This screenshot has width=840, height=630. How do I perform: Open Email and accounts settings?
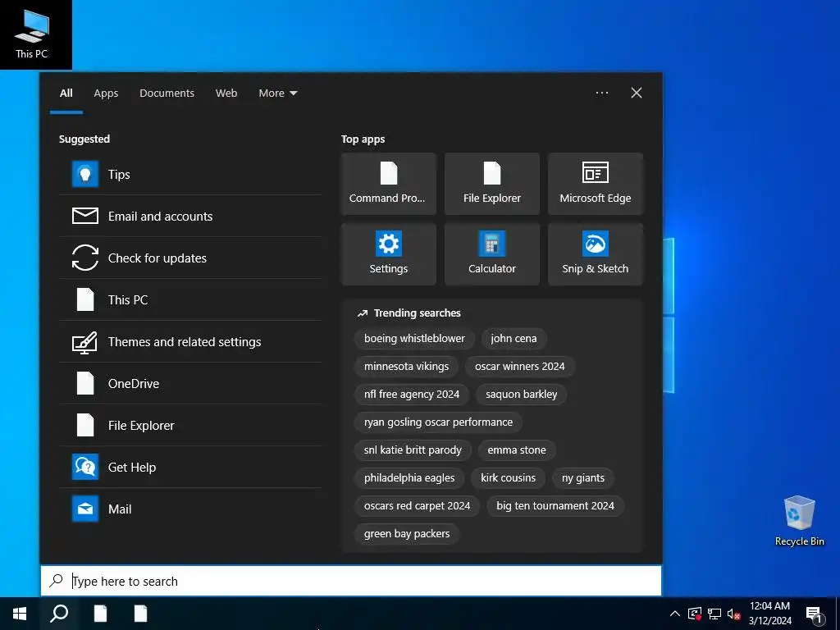click(x=190, y=216)
